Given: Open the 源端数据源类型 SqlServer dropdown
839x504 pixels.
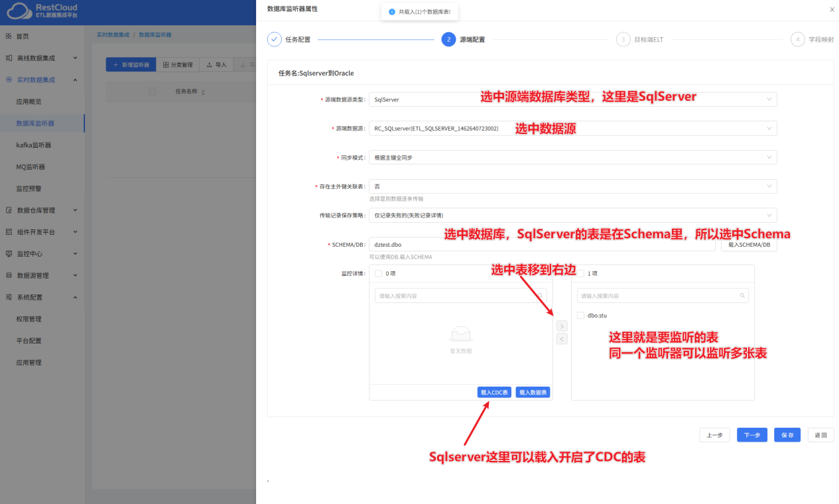Looking at the screenshot, I should click(x=572, y=99).
